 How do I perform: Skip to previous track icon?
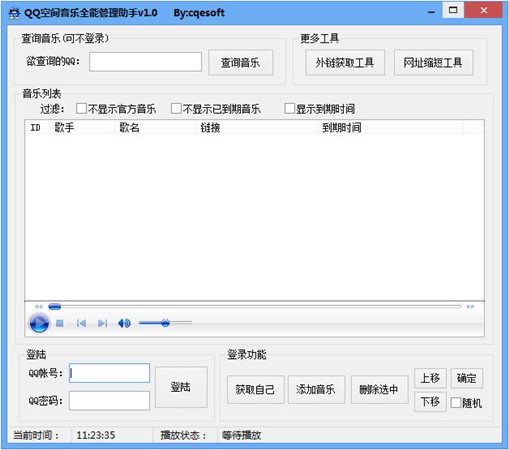81,323
